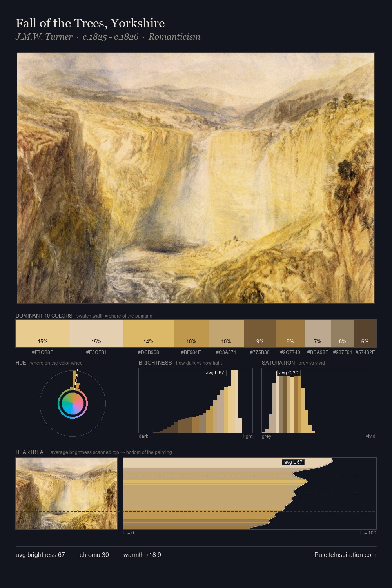The image size is (392, 588).
Task: Click the heartbeat brightness profile chart
Action: (x=250, y=494)
